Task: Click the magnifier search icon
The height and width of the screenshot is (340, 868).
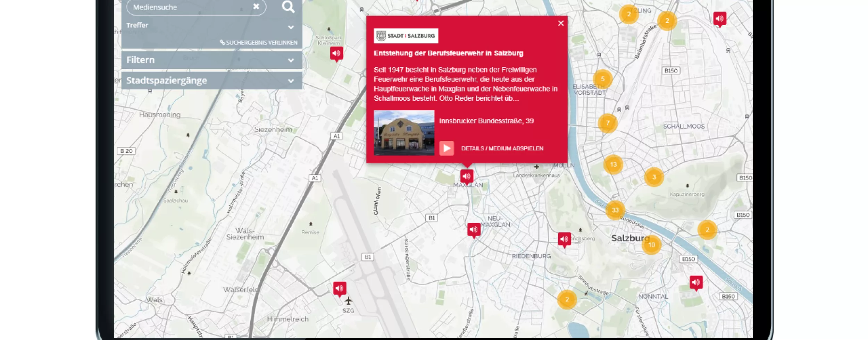Action: (x=288, y=7)
